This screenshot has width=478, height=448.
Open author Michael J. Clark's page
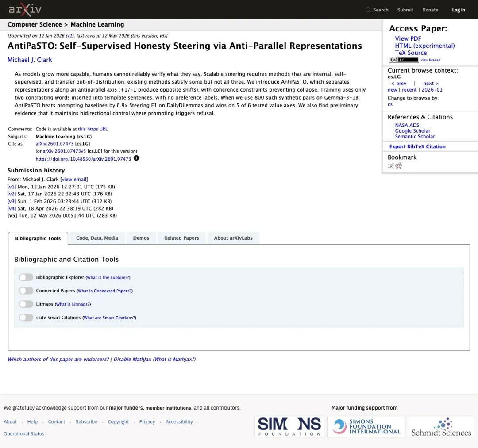[30, 60]
